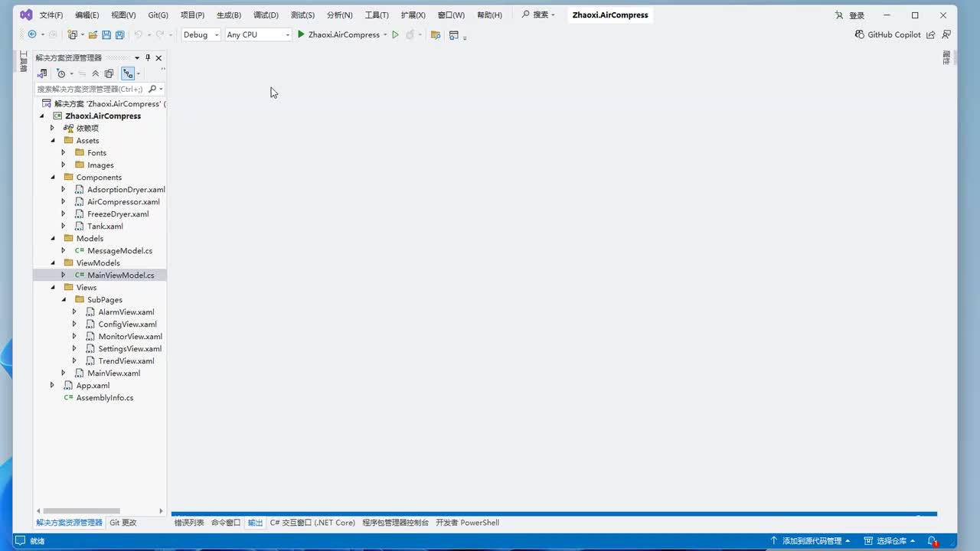Navigate backward with the toolbar back arrow
Image resolution: width=980 pixels, height=551 pixels.
32,34
